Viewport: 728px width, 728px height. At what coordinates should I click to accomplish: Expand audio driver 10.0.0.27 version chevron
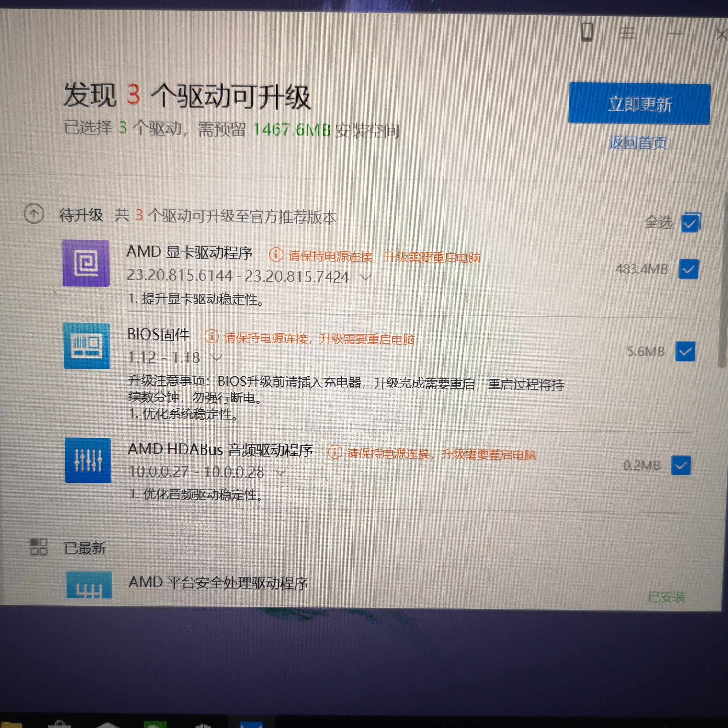280,472
